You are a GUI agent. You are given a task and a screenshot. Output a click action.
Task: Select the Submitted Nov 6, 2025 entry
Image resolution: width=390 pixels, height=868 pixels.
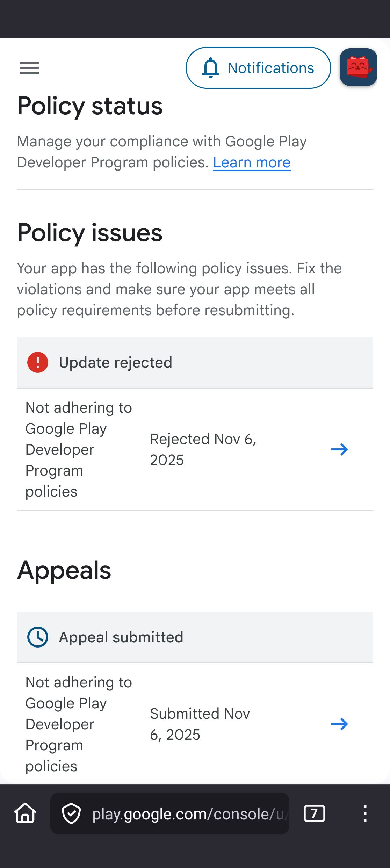200,724
